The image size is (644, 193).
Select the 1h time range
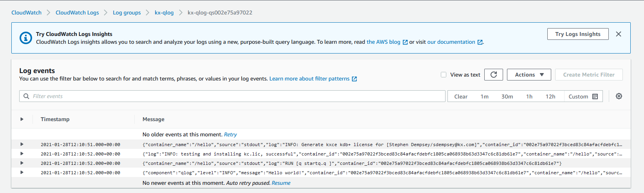[x=529, y=96]
